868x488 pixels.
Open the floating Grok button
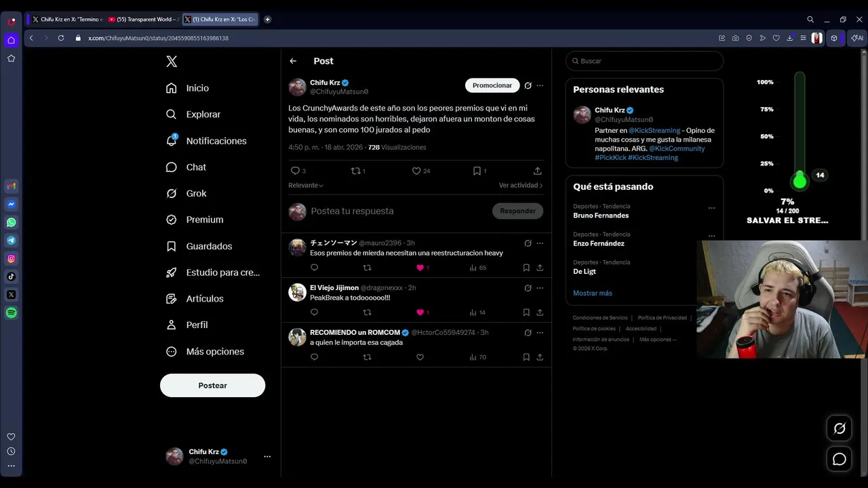point(840,428)
